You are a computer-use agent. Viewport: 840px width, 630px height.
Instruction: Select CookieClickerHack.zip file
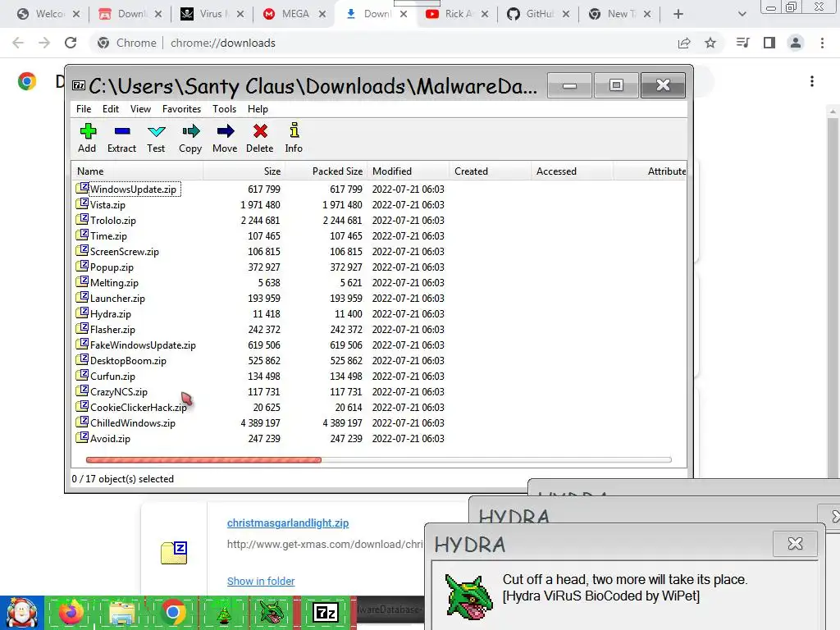(138, 407)
